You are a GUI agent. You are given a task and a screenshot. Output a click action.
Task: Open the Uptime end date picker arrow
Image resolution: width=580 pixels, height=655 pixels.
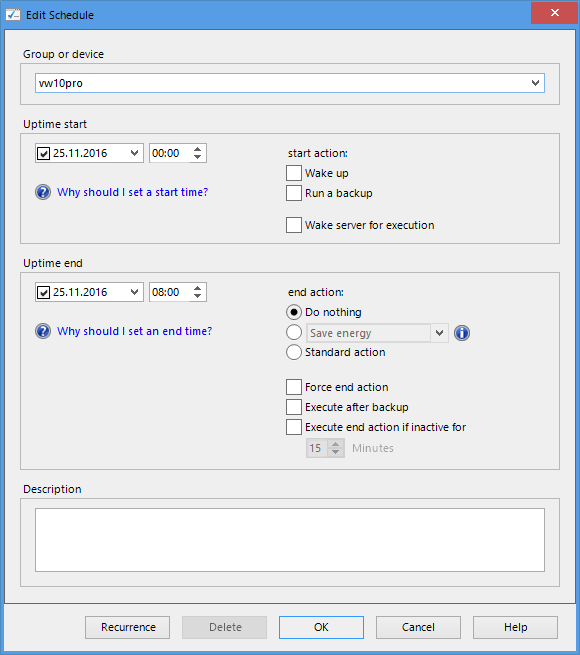click(x=134, y=292)
